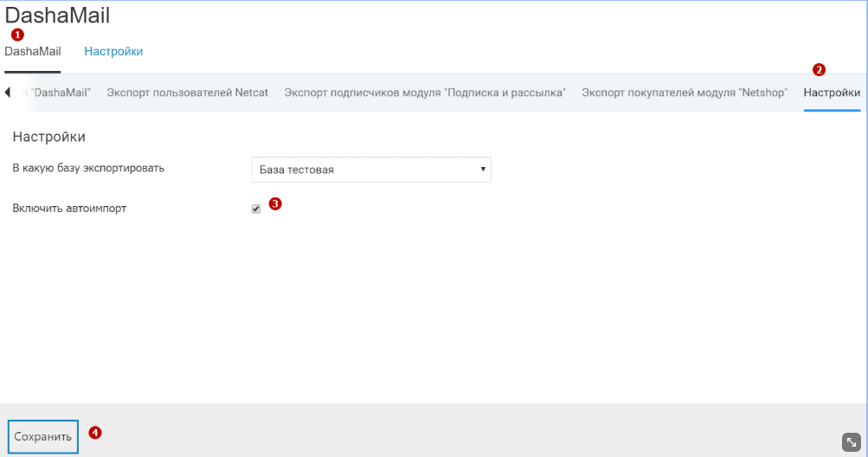Viewport: 868px width, 457px height.
Task: Click the large "DashaMail" page title
Action: pos(57,15)
